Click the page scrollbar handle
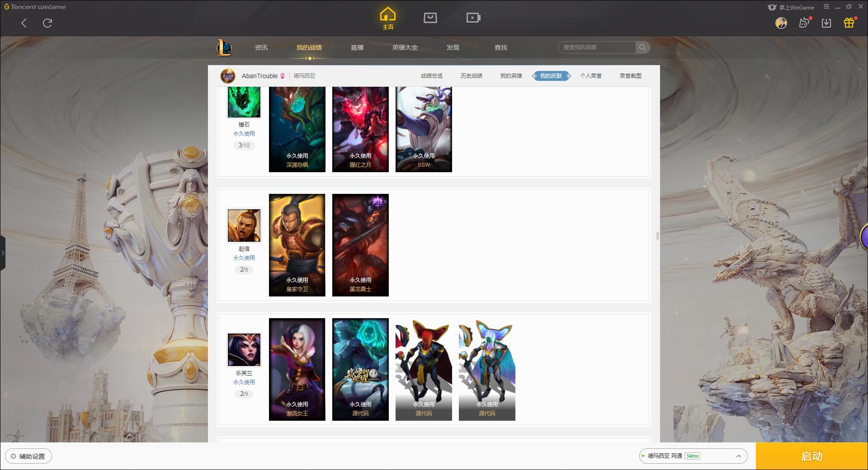 pyautogui.click(x=657, y=236)
